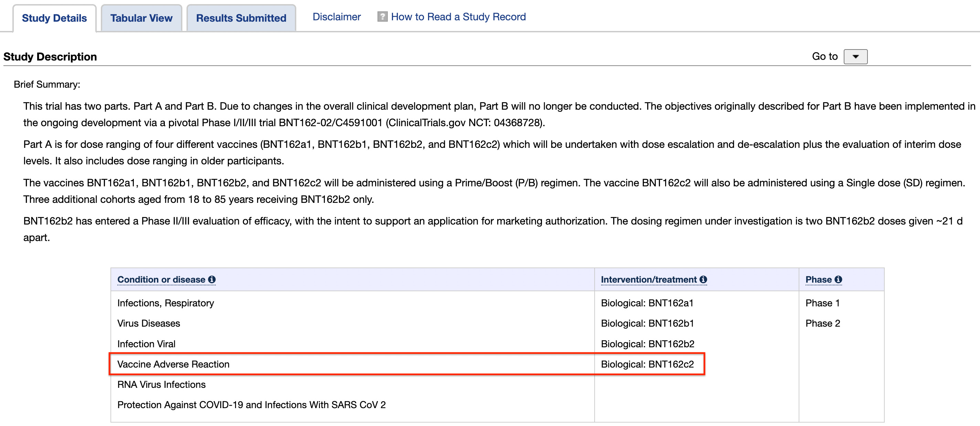Click the Phase column header link
The width and height of the screenshot is (980, 426).
tap(818, 279)
